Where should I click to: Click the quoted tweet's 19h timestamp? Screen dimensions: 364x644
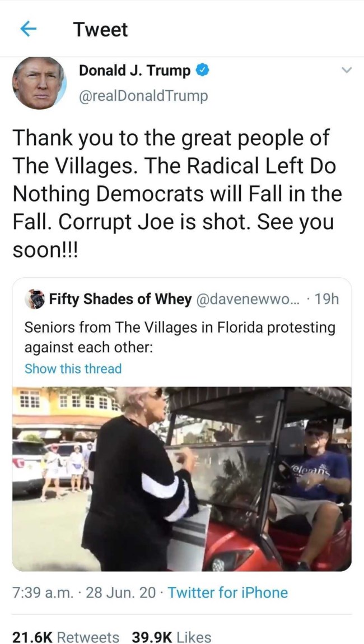327,299
